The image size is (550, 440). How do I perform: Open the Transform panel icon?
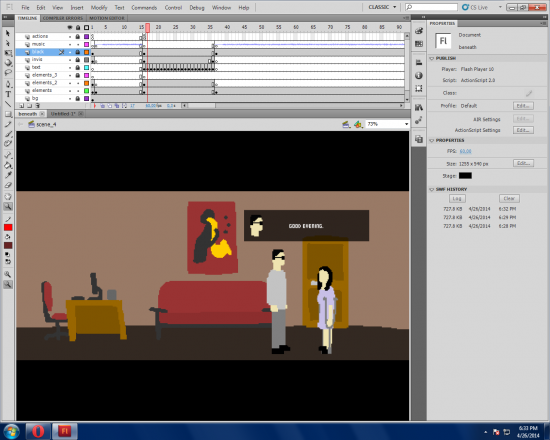tap(418, 88)
